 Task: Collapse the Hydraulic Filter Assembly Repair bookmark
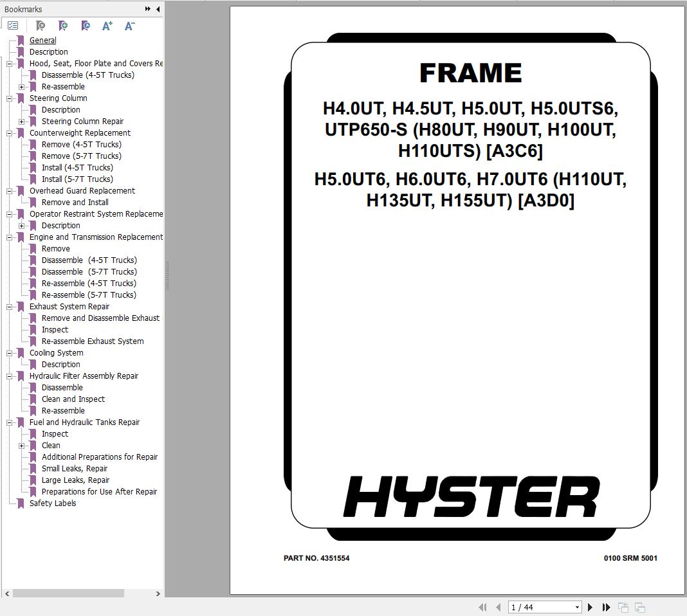(x=9, y=377)
